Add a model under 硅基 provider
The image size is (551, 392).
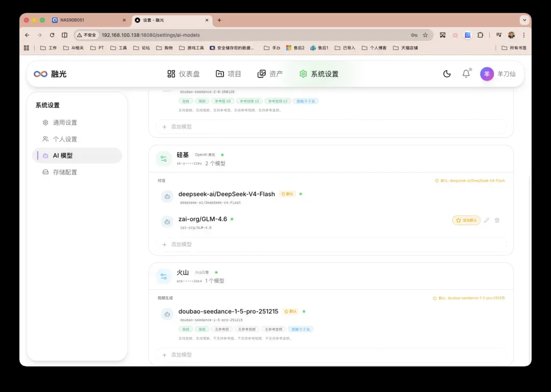click(331, 244)
